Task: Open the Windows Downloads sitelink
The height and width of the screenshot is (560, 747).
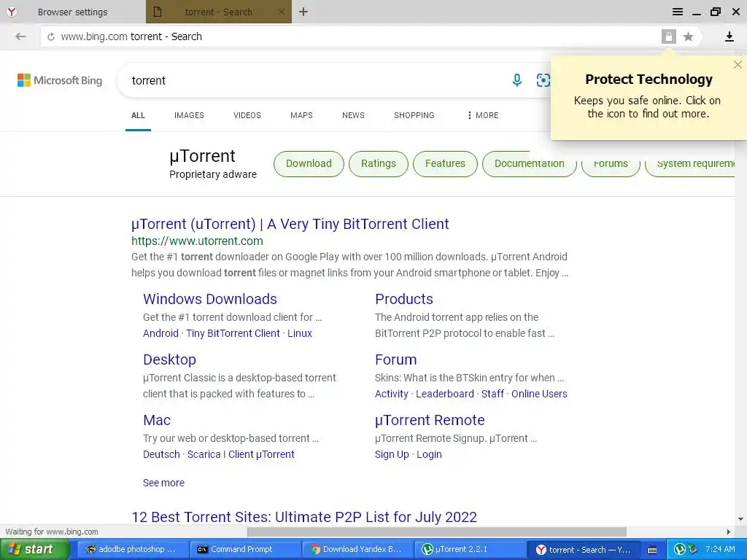Action: (x=210, y=299)
